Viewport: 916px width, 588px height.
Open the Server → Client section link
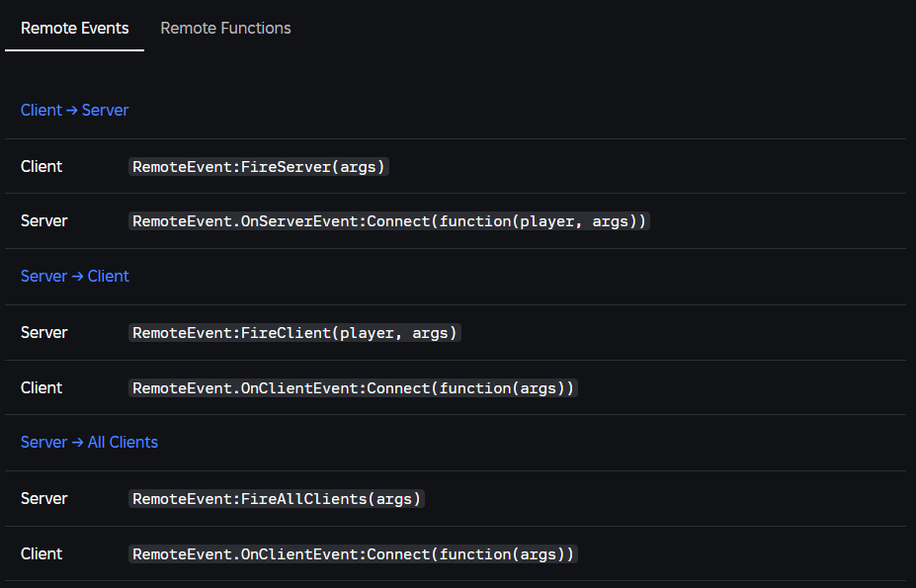(74, 276)
